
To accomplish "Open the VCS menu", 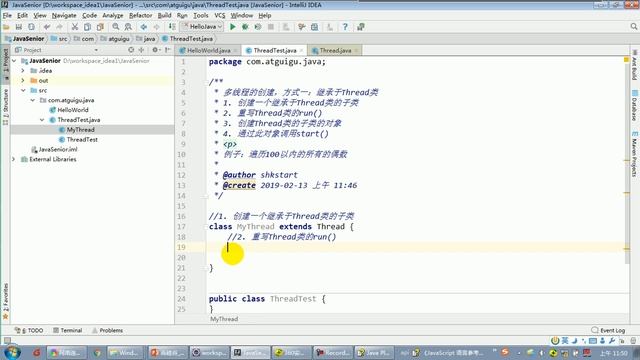I will pyautogui.click(x=220, y=16).
